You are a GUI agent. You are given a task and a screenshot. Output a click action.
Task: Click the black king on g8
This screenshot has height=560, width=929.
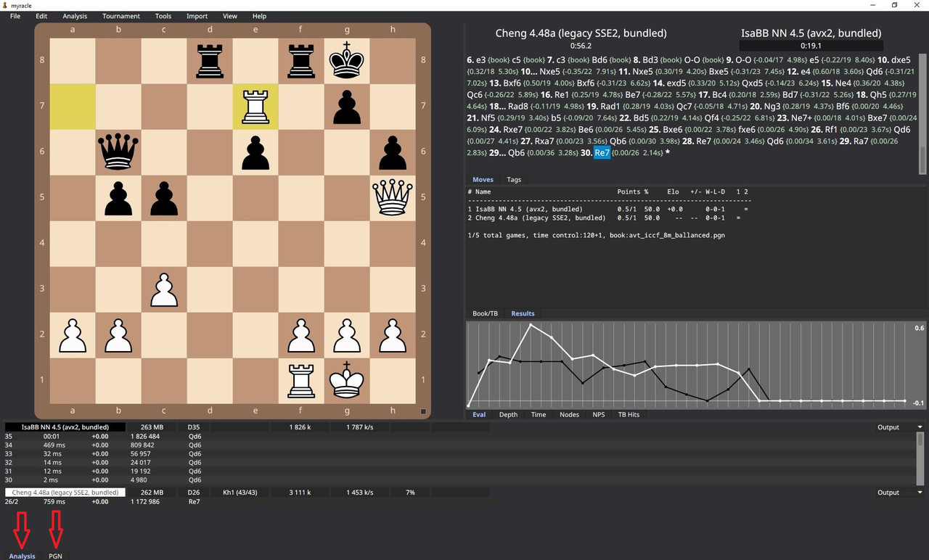coord(347,60)
